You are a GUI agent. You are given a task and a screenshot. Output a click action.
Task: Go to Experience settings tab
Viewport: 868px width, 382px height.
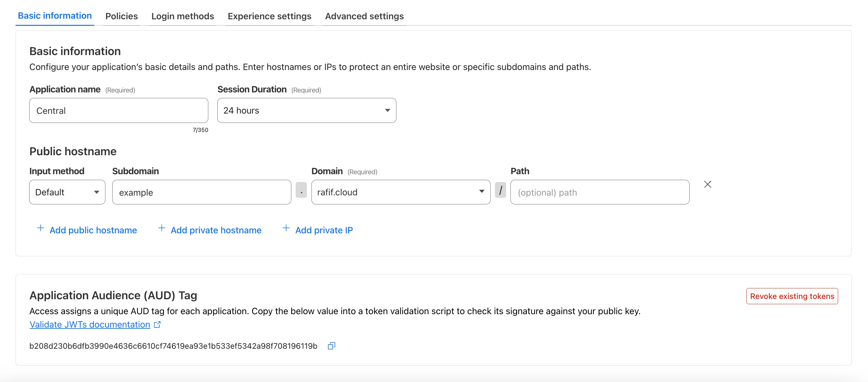point(269,16)
